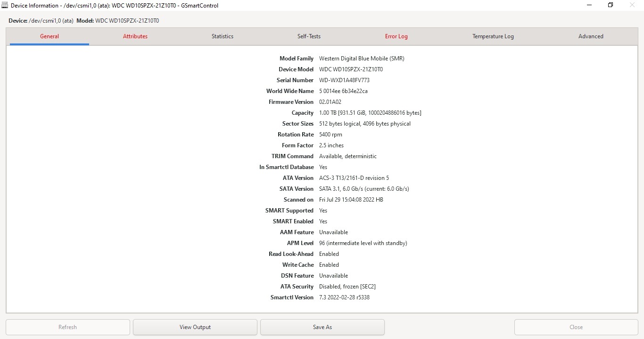Open the Temperature Log tab
This screenshot has width=644, height=339.
[493, 36]
